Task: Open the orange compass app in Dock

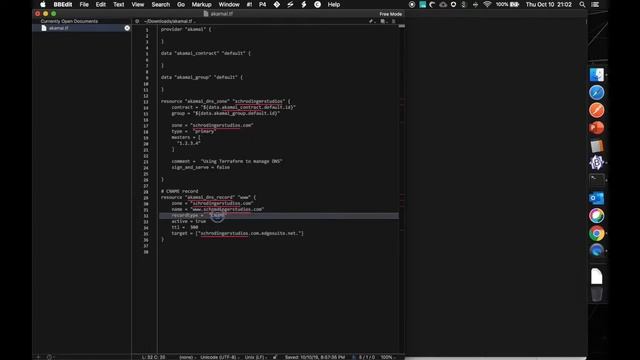Action: point(596,110)
